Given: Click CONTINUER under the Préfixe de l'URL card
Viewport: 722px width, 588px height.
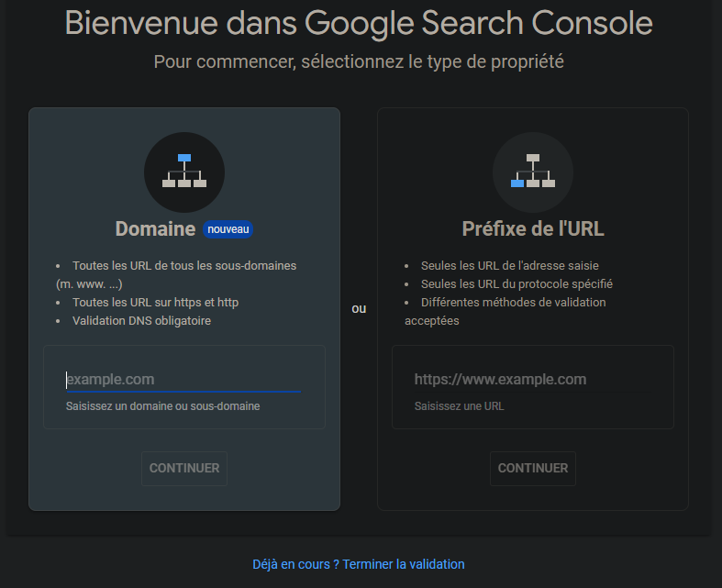Looking at the screenshot, I should click(x=533, y=468).
